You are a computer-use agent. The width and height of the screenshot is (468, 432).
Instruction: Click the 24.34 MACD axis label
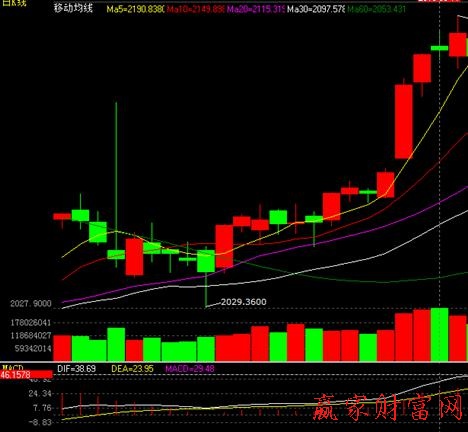click(x=40, y=394)
